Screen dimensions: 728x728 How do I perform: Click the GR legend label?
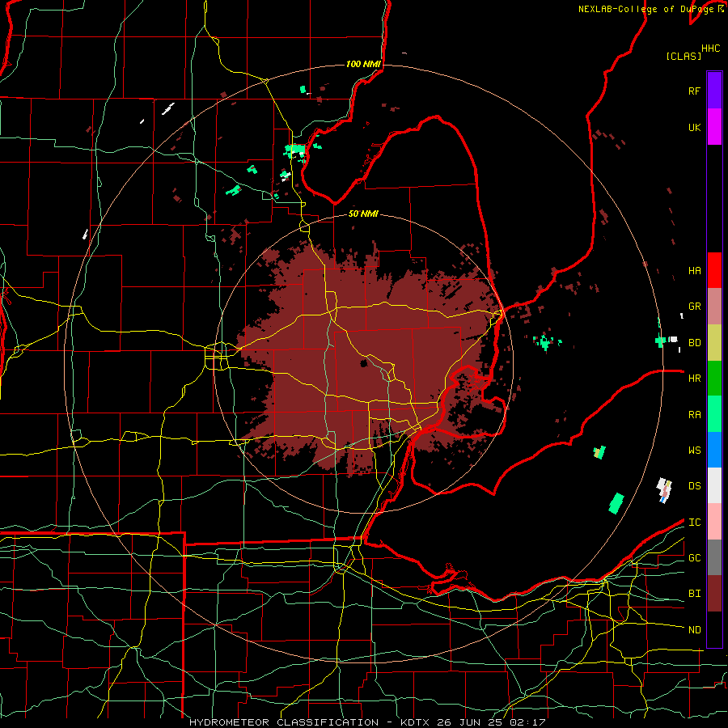coord(695,307)
